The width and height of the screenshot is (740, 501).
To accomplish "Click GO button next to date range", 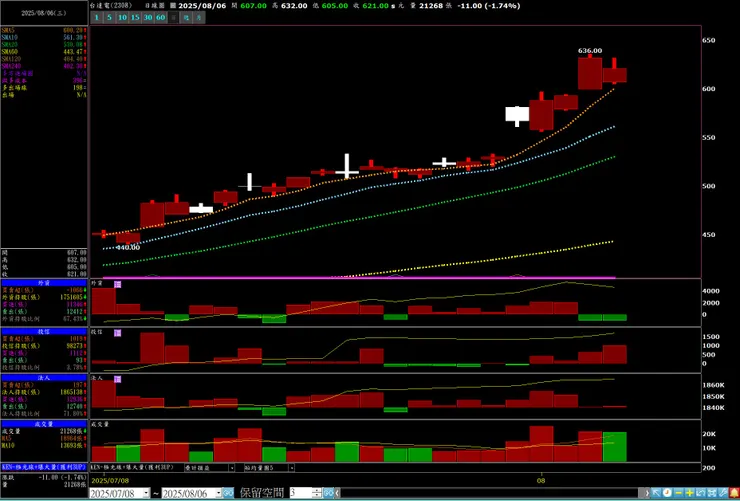I will (x=228, y=493).
